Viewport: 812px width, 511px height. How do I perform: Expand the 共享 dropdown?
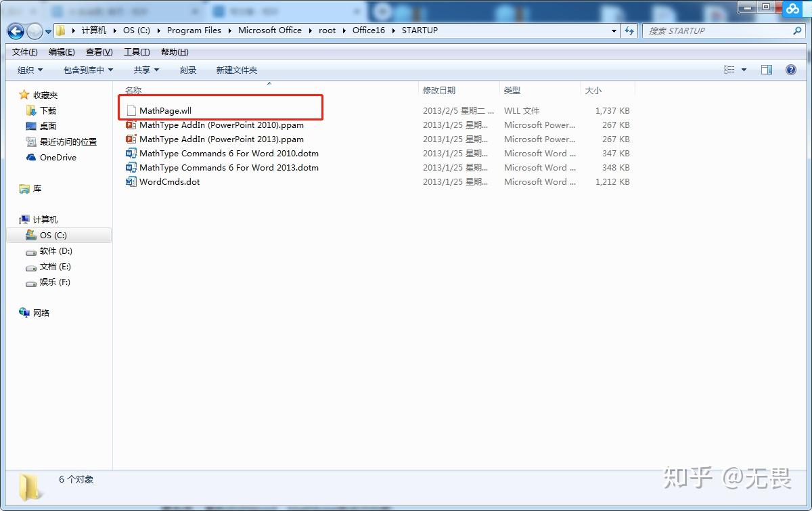[146, 70]
